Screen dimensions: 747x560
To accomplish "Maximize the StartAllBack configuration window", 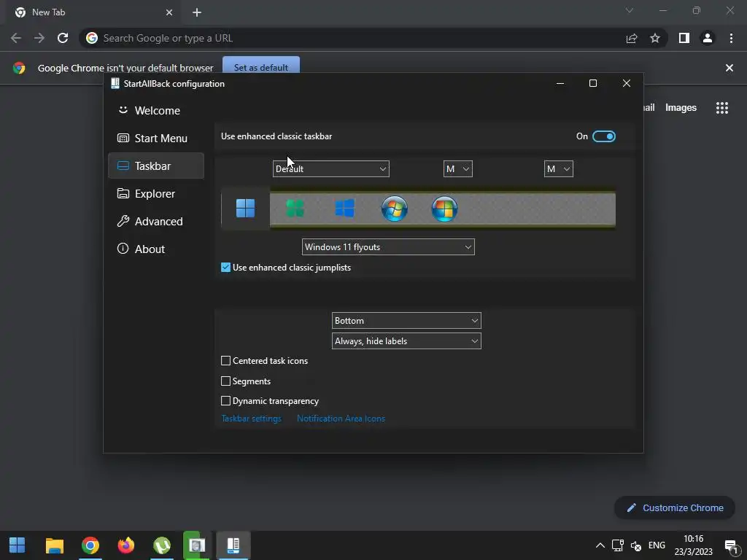I will [593, 83].
